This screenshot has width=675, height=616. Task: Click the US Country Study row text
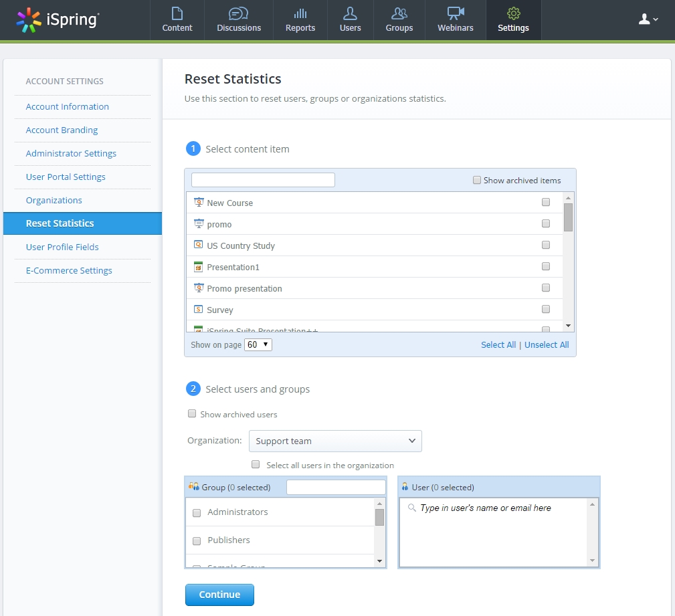click(241, 245)
